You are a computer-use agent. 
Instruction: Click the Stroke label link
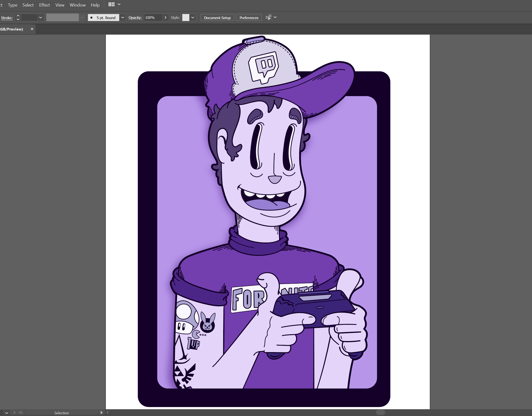(x=7, y=18)
